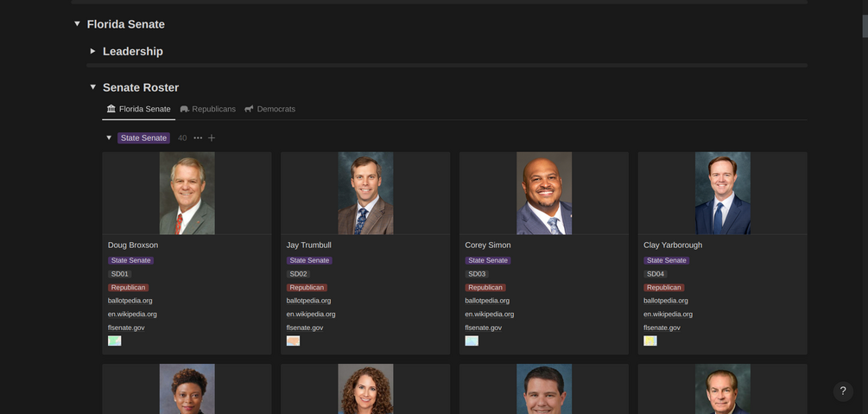This screenshot has width=868, height=414.
Task: Open Corey Simon's en.wikipedia.org link
Action: (x=490, y=315)
